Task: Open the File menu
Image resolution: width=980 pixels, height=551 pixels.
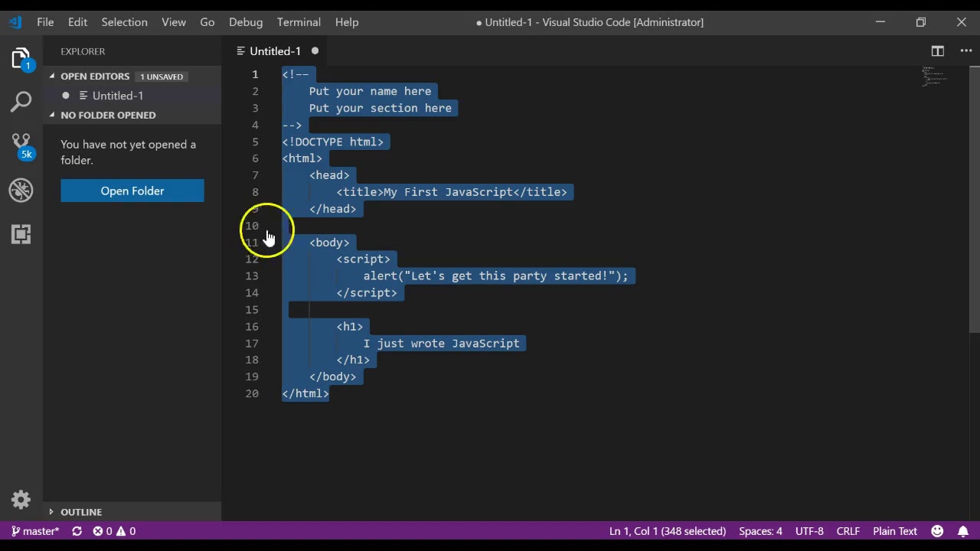Action: point(45,22)
